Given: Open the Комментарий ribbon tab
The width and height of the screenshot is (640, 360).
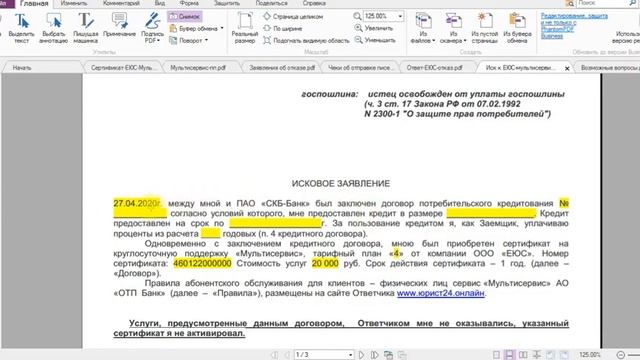Looking at the screenshot, I should [121, 3].
